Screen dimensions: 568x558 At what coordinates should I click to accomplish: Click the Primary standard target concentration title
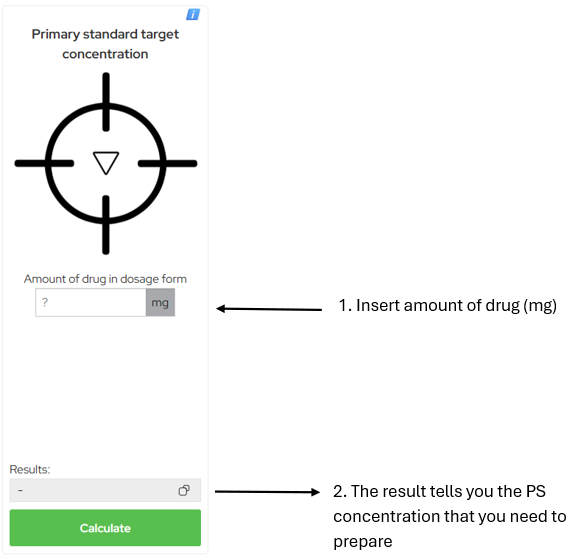tap(105, 44)
